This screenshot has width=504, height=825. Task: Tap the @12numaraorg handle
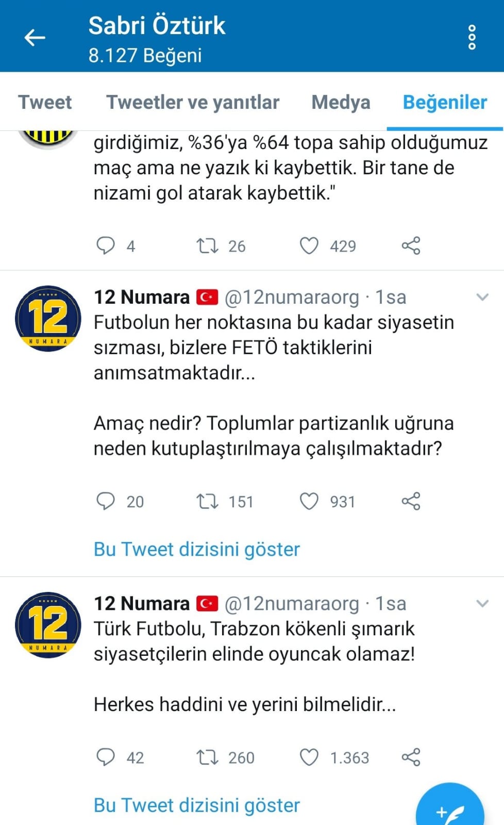pos(290,297)
